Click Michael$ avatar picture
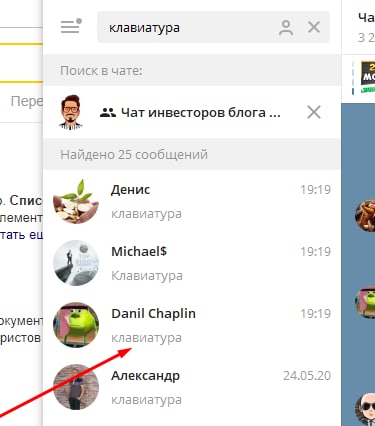 (x=76, y=263)
